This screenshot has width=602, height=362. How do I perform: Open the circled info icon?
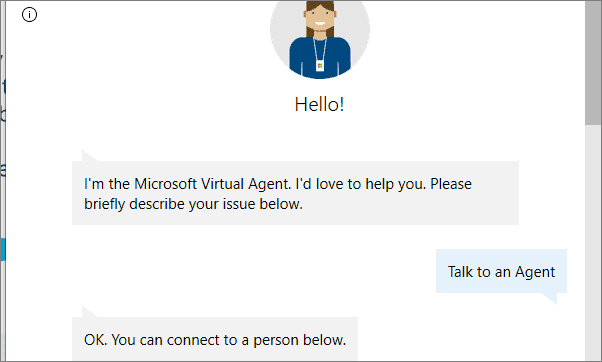tap(30, 15)
